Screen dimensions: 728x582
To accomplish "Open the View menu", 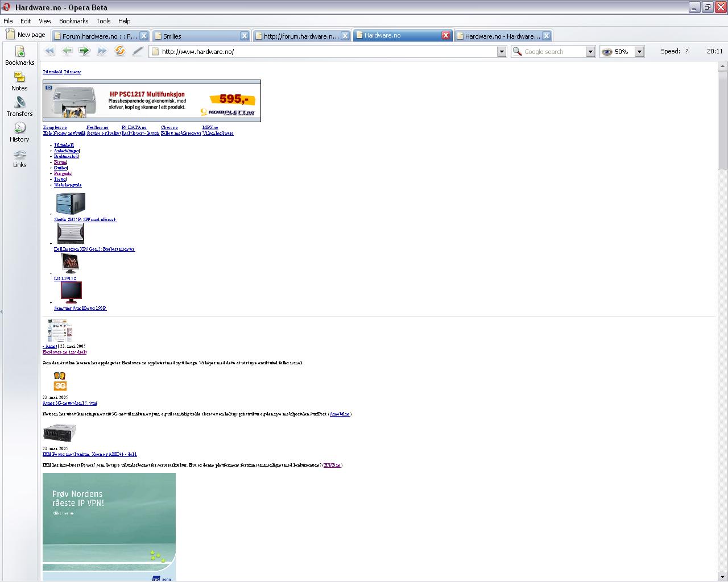I will point(45,21).
